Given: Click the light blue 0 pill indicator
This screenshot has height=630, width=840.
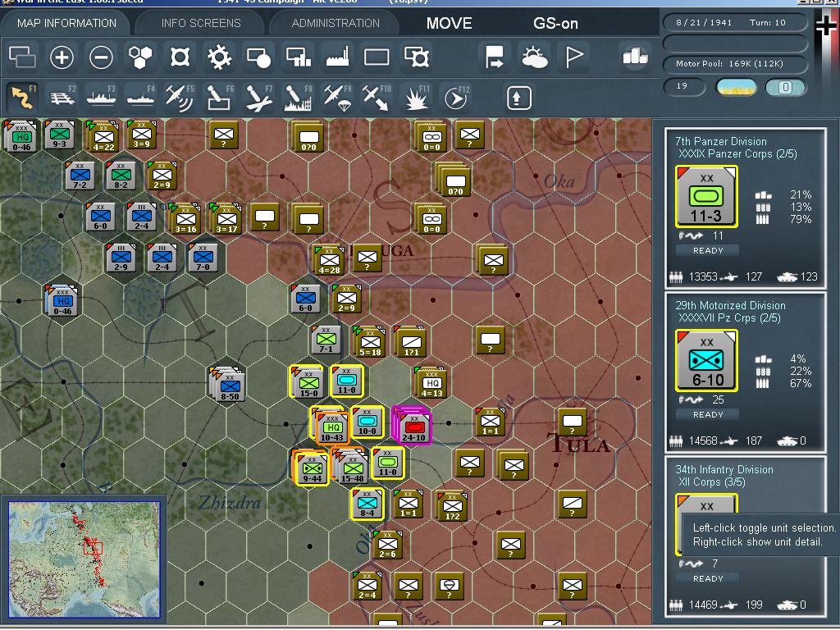Looking at the screenshot, I should pos(785,87).
